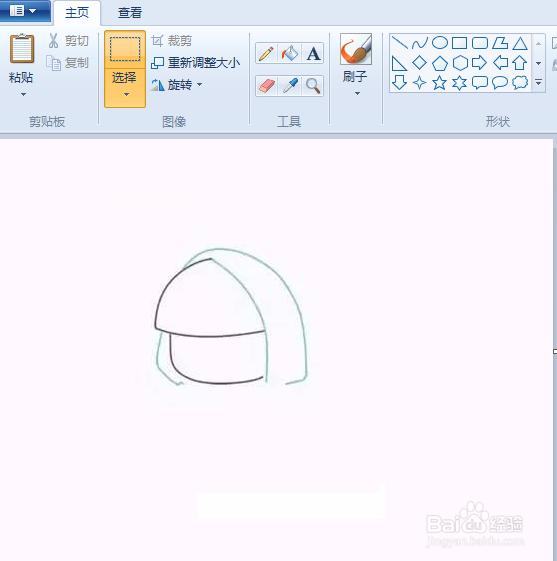Viewport: 557px width, 561px height.
Task: Choose the Five-point star shape
Action: (x=440, y=83)
